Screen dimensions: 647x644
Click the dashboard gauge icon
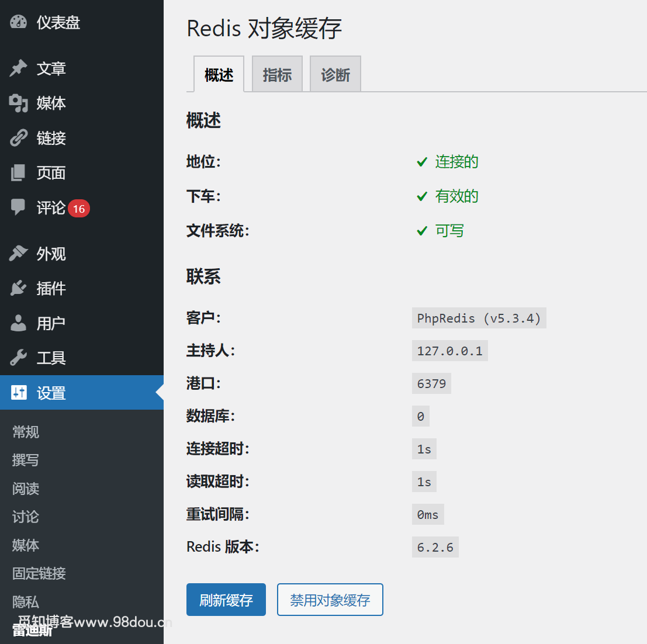pyautogui.click(x=18, y=22)
